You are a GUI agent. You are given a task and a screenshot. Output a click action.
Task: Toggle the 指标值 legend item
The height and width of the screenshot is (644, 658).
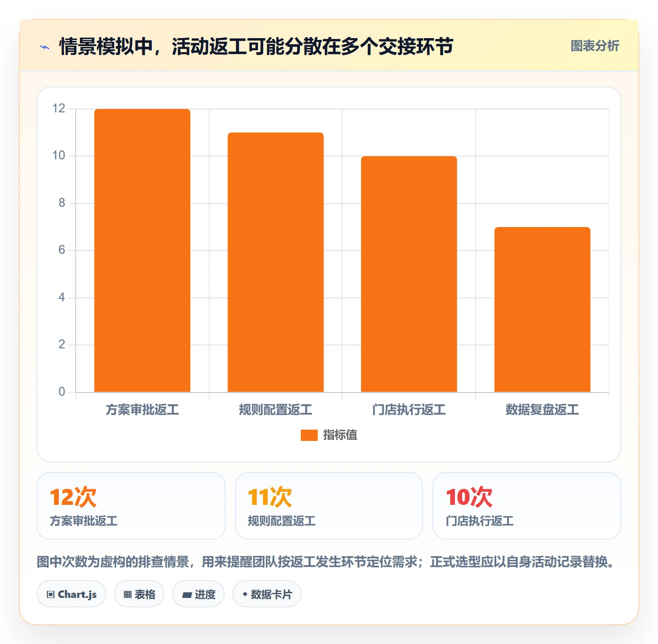pos(329,435)
